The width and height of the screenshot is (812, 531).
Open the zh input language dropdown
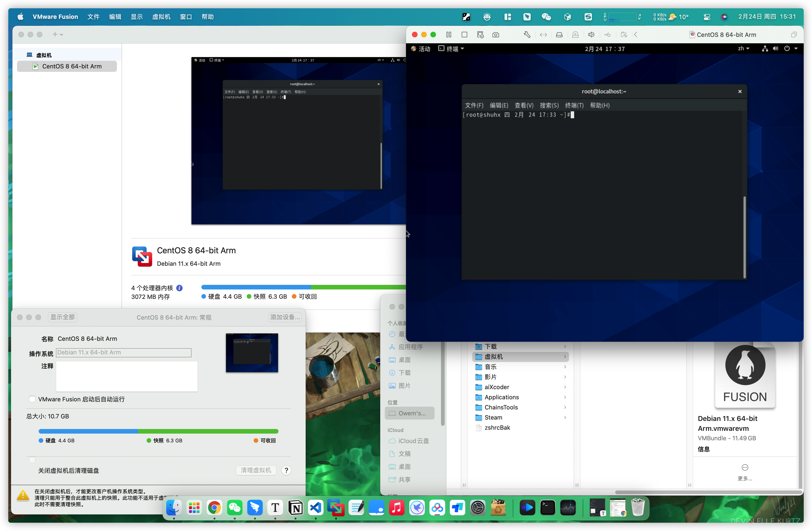[x=744, y=48]
